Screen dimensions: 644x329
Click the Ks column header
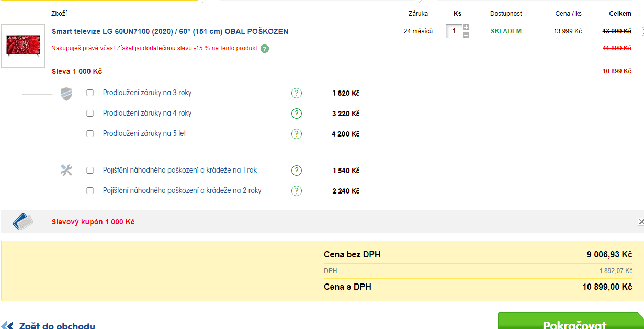point(458,14)
